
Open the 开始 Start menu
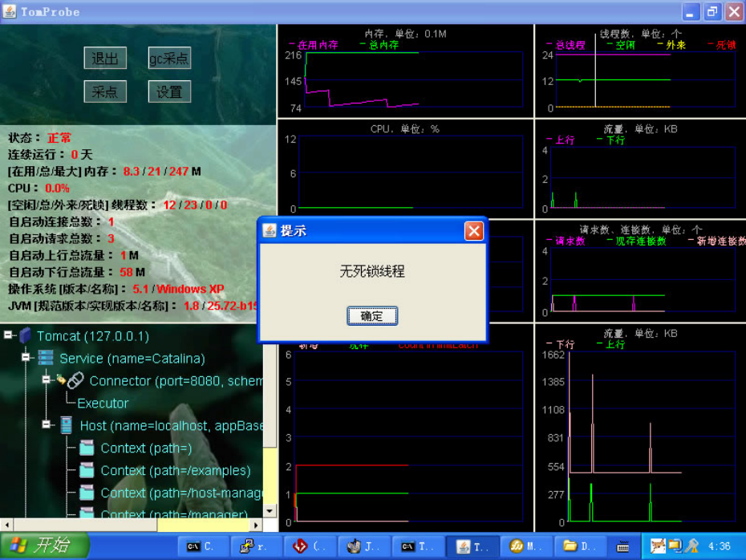[x=44, y=546]
